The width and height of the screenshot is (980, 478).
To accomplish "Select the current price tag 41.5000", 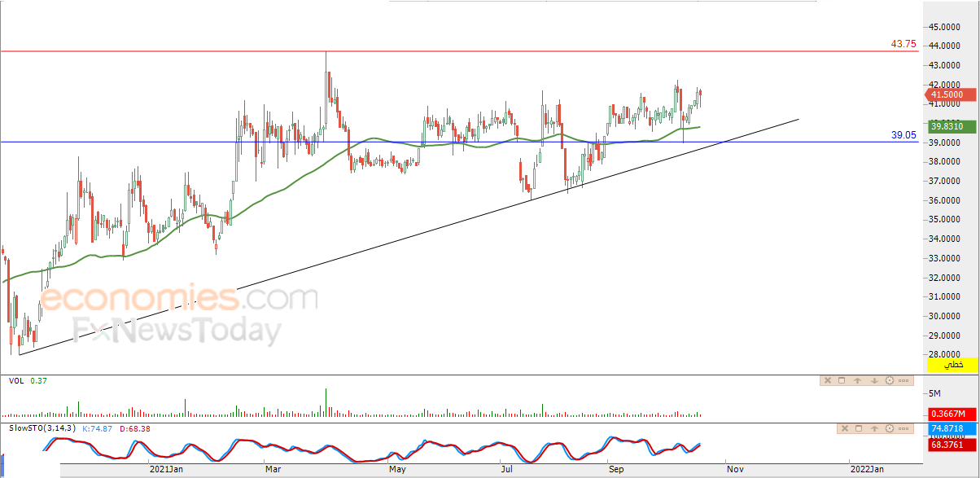I will coord(951,95).
